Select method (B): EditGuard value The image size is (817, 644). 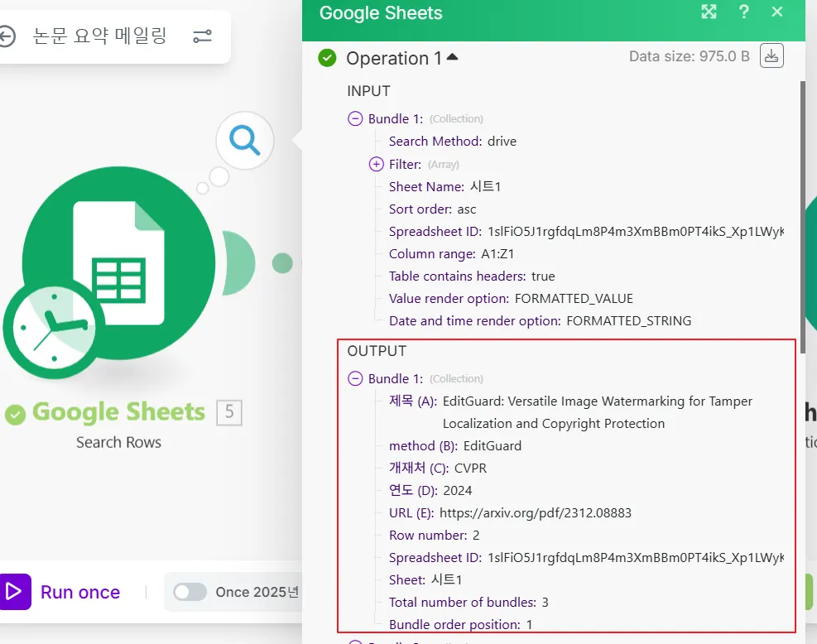point(493,446)
